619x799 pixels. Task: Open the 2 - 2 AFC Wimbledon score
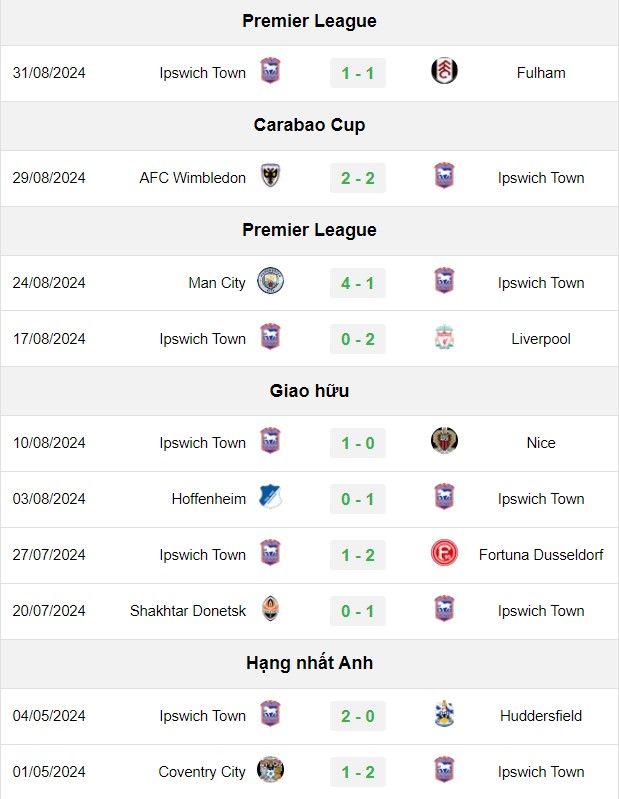(358, 178)
